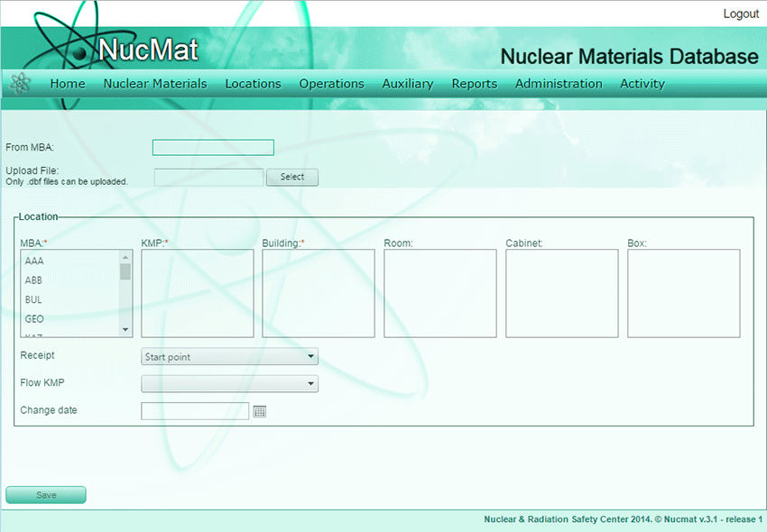
Task: Select AAA in the MBA list
Action: click(x=34, y=261)
